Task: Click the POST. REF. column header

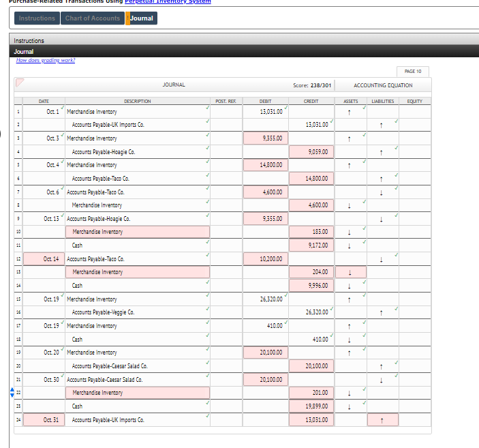Action: (226, 101)
